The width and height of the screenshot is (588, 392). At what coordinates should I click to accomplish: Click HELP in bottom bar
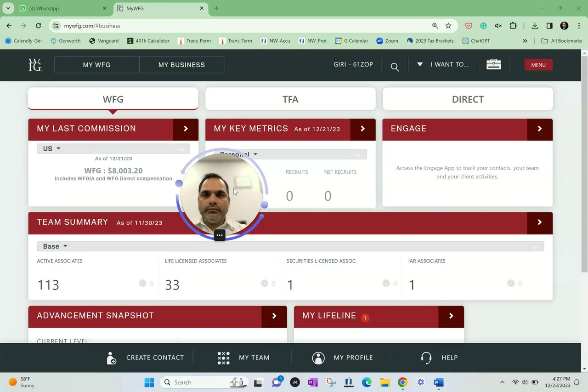pos(449,358)
